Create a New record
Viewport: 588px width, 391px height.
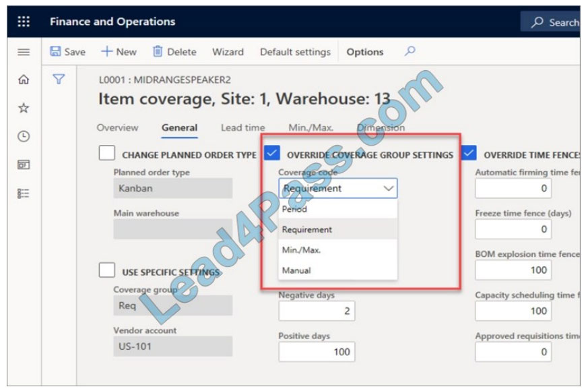click(119, 52)
